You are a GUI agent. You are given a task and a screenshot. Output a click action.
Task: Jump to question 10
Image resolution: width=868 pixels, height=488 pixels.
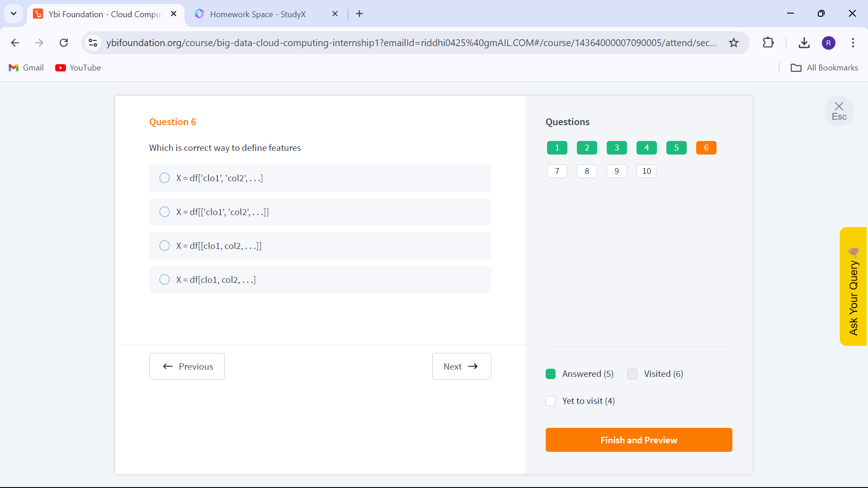pos(646,171)
